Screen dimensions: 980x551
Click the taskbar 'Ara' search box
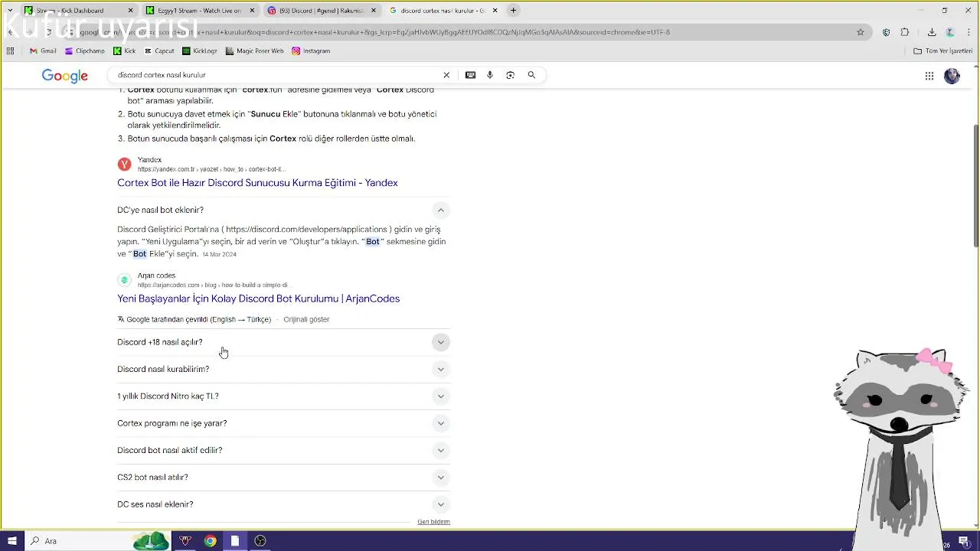tap(97, 541)
